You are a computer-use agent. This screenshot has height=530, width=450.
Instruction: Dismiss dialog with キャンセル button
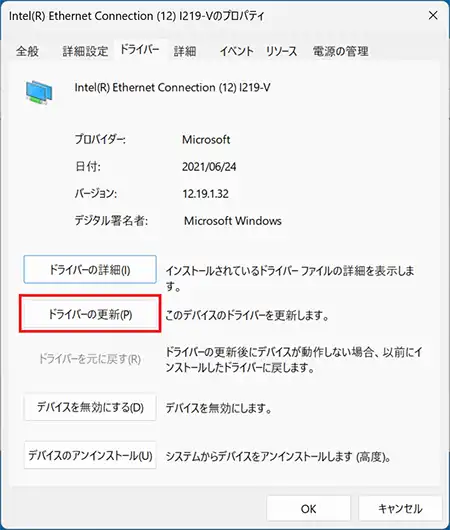[400, 508]
